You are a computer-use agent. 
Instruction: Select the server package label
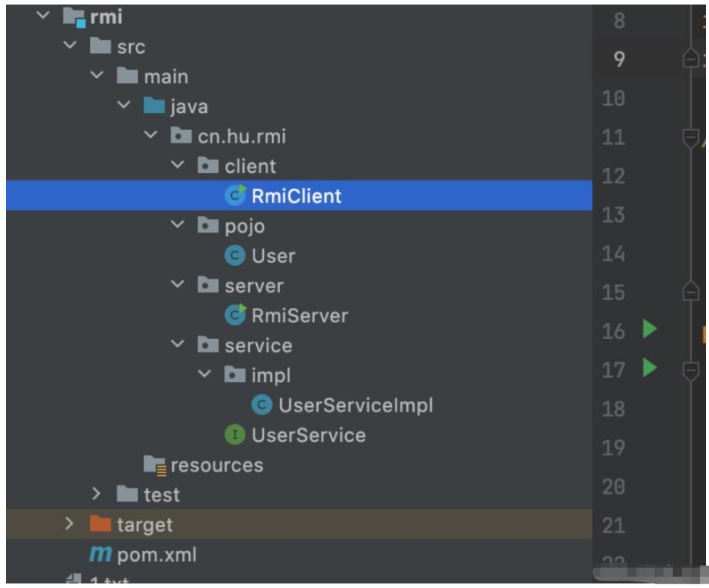click(254, 285)
